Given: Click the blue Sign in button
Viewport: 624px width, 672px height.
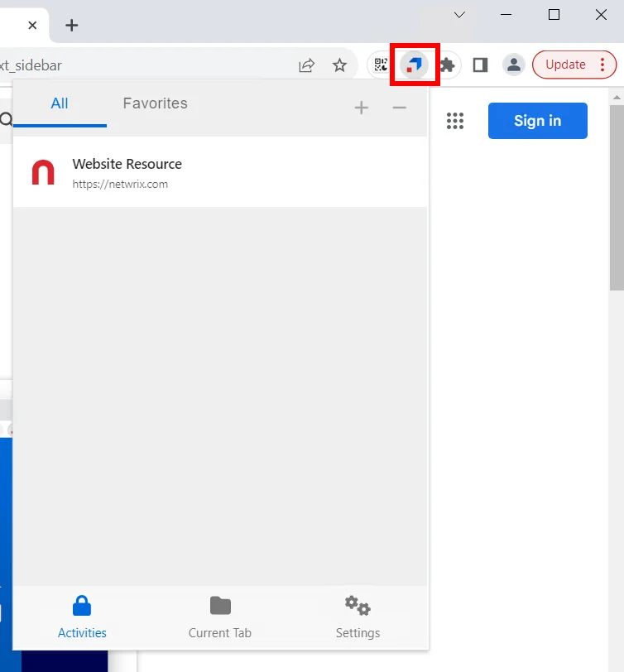Looking at the screenshot, I should point(537,121).
